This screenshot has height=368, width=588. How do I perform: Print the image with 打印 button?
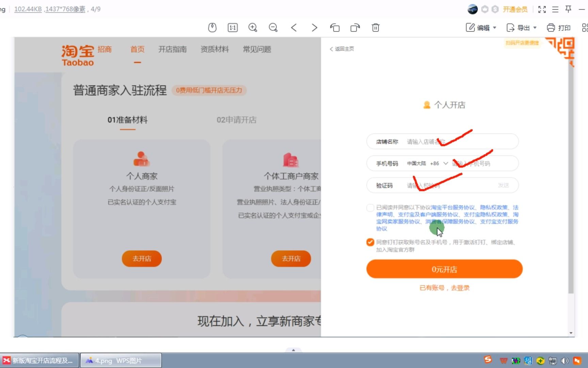pos(558,28)
